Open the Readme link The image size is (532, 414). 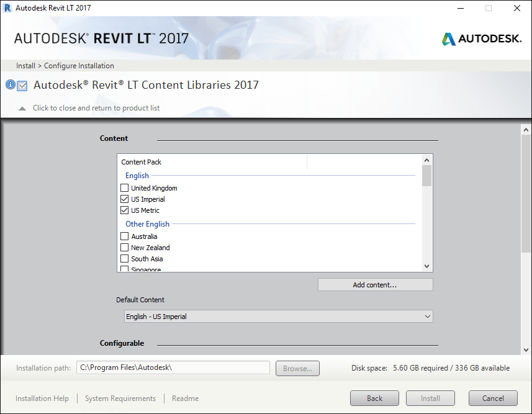[185, 398]
